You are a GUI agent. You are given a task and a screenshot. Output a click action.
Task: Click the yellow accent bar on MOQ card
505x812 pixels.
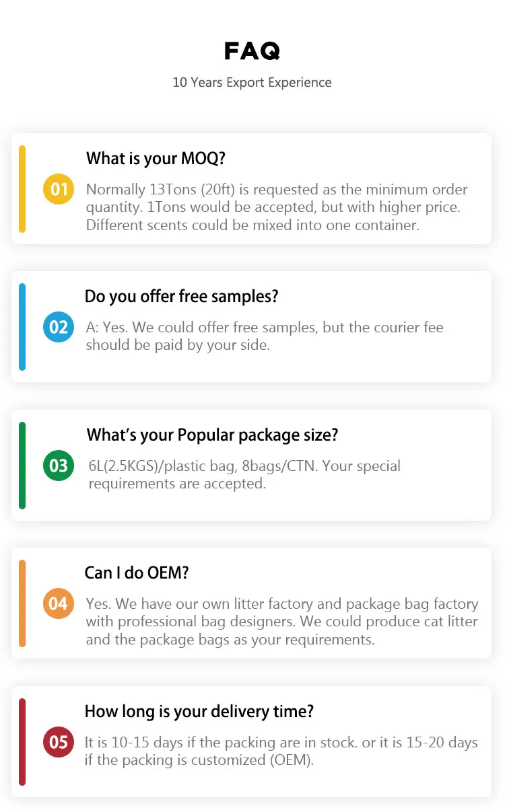22,189
